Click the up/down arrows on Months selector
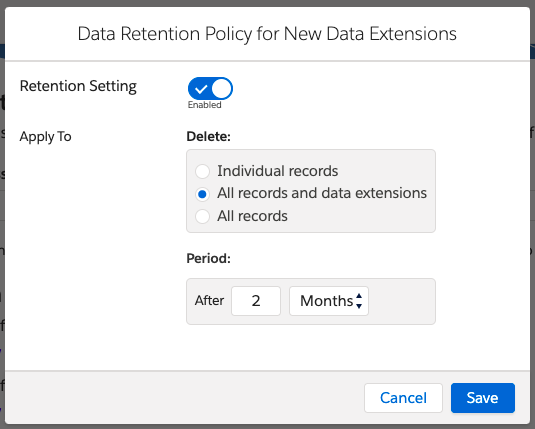The image size is (535, 429). (359, 301)
